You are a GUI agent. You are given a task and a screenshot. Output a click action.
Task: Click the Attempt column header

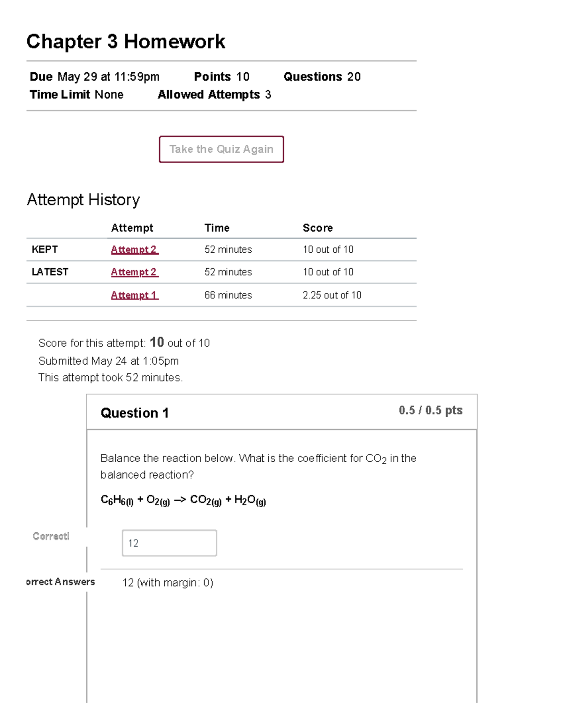131,228
